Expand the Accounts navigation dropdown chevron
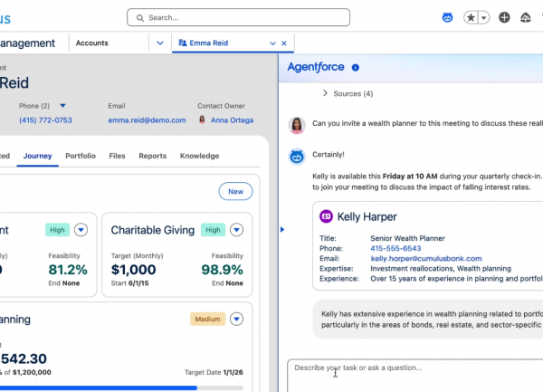 coord(160,43)
